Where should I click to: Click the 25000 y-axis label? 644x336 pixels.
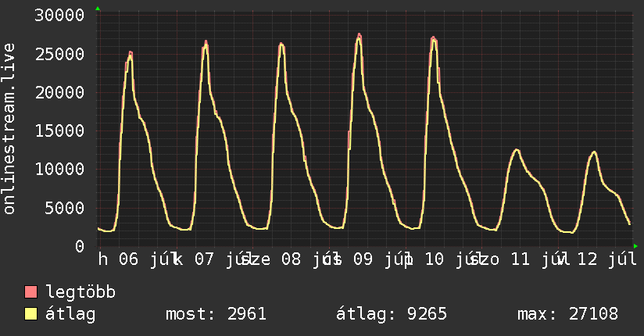point(59,54)
